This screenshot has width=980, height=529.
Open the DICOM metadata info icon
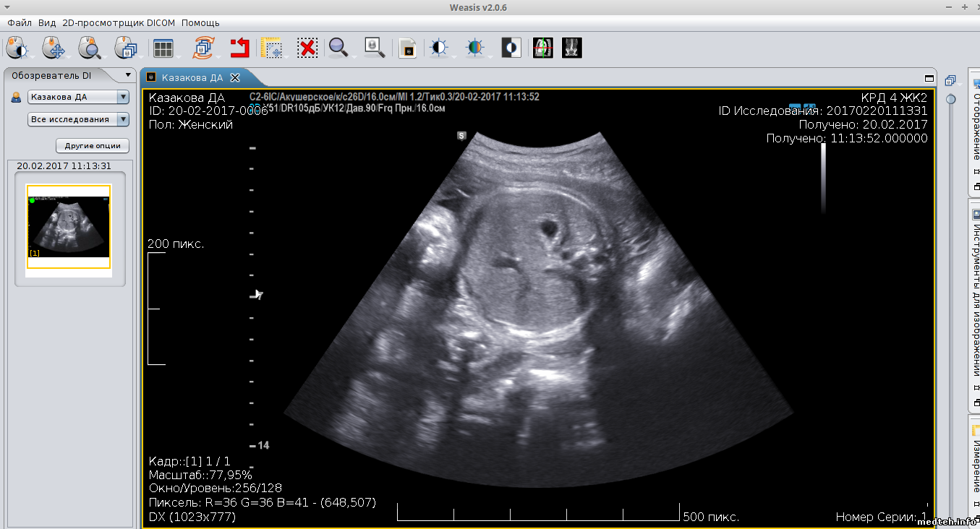[x=408, y=48]
